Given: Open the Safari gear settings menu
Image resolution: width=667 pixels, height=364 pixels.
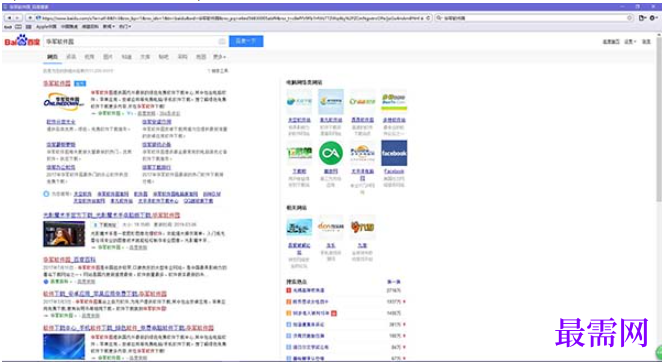Looking at the screenshot, I should (653, 18).
